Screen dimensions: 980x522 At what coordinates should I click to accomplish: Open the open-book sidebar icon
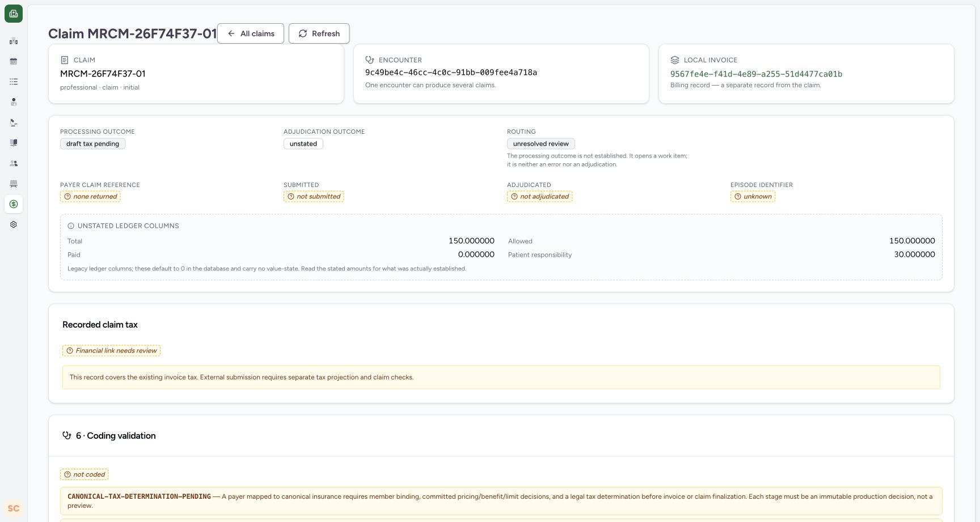14,143
